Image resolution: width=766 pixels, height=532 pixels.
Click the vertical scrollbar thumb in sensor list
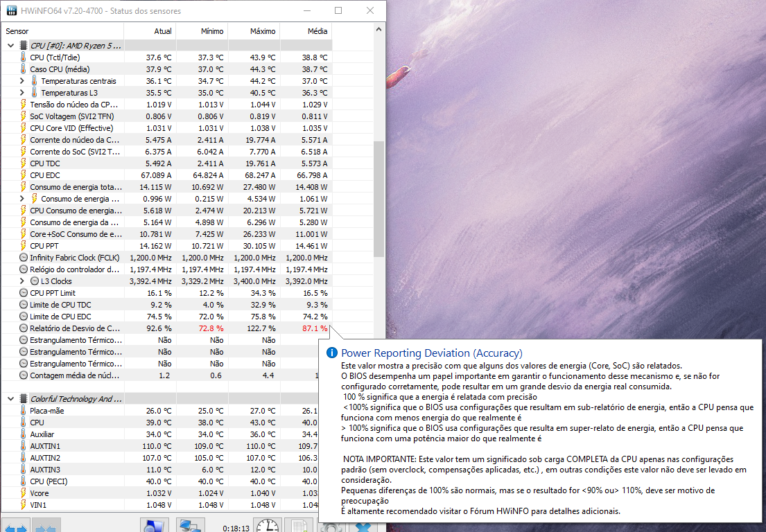(378, 199)
